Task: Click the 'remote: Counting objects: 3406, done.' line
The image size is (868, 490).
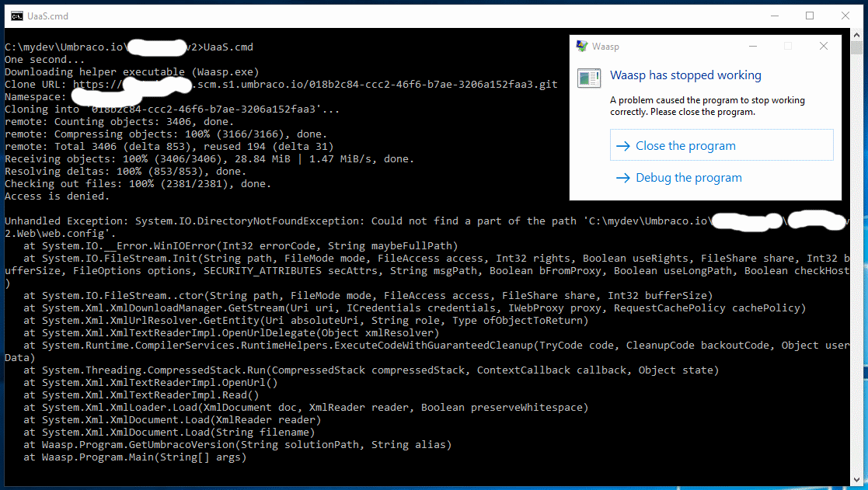Action: [119, 122]
